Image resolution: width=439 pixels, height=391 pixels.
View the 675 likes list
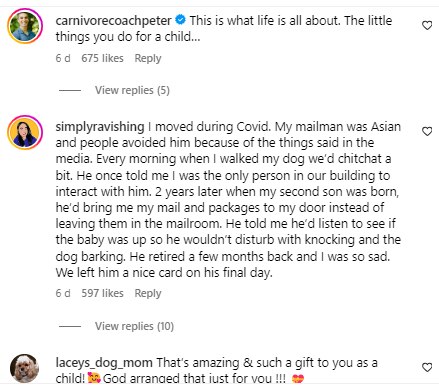[x=102, y=58]
